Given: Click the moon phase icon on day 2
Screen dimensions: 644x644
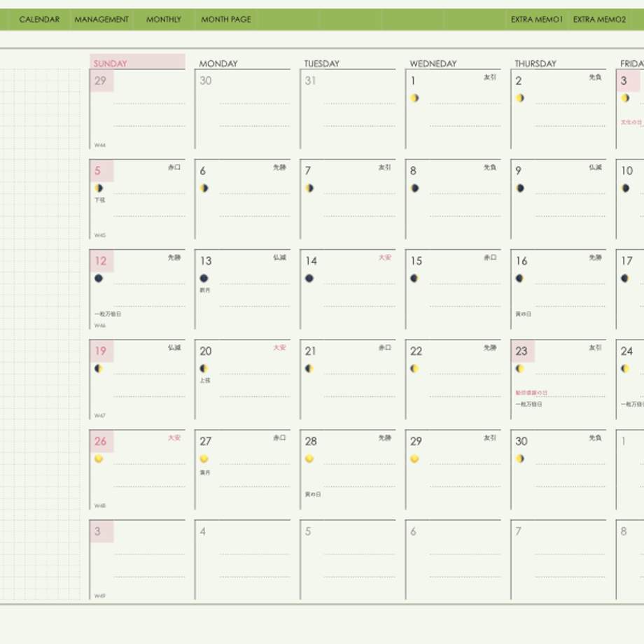Looking at the screenshot, I should coord(520,98).
